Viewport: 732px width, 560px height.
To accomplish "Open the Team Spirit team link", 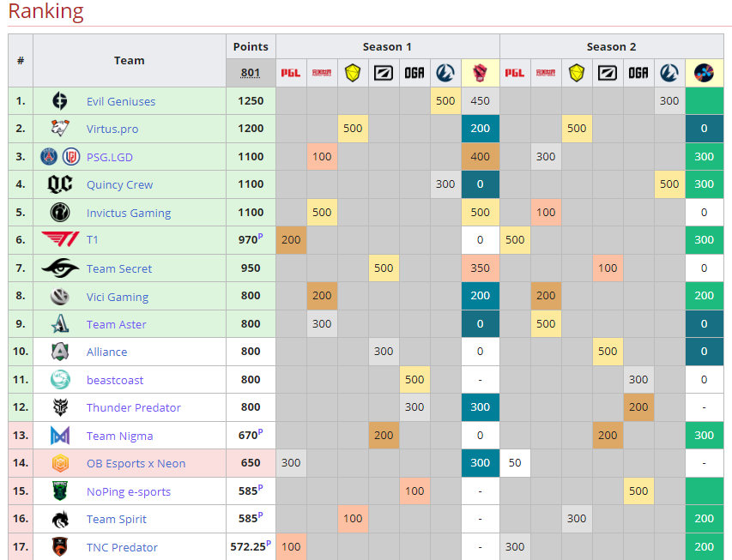I will tap(116, 519).
